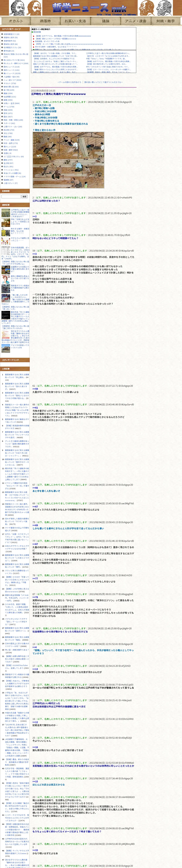Screen dimensions: 182x868
Task: Open category 科学・自然 (1770)
Action: tap(11, 143)
